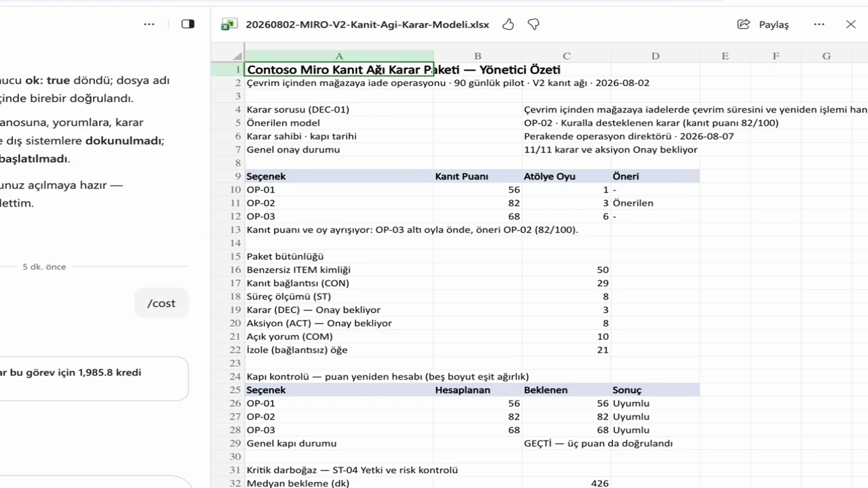Click 'Aksiyon (ACT) — Onay bekliyor' cell
Viewport: 868px width, 488px height.
pyautogui.click(x=339, y=323)
